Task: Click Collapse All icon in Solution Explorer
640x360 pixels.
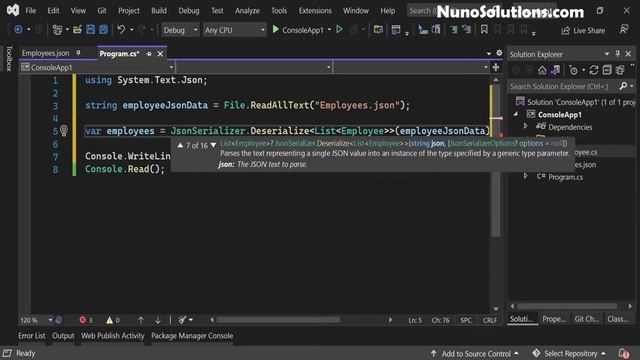Action: (607, 70)
